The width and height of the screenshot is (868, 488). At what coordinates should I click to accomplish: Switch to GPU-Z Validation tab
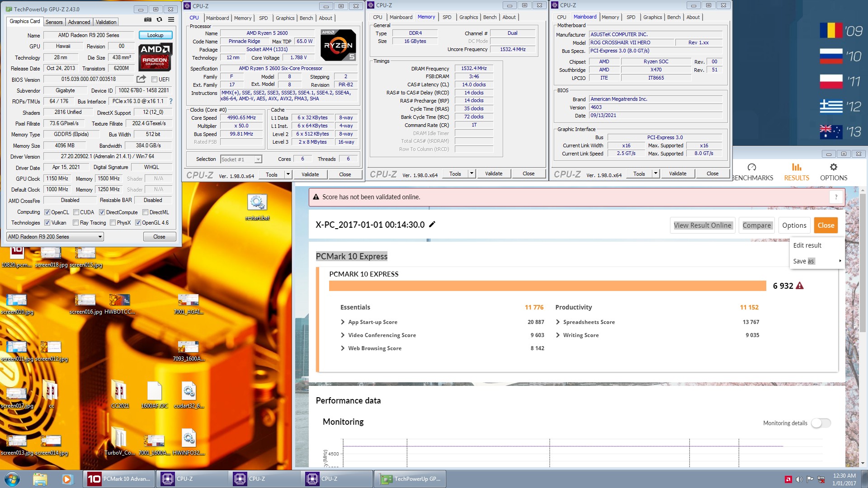click(106, 22)
